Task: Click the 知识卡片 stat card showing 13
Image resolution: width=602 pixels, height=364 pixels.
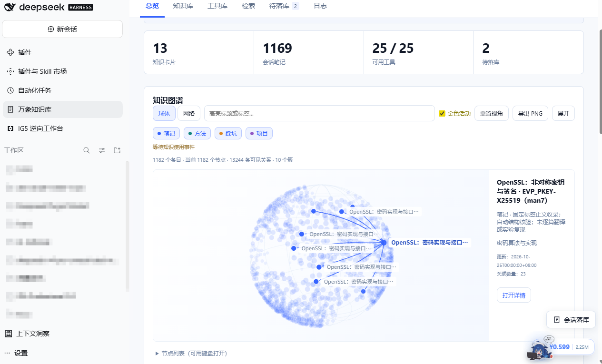Action: tap(199, 52)
